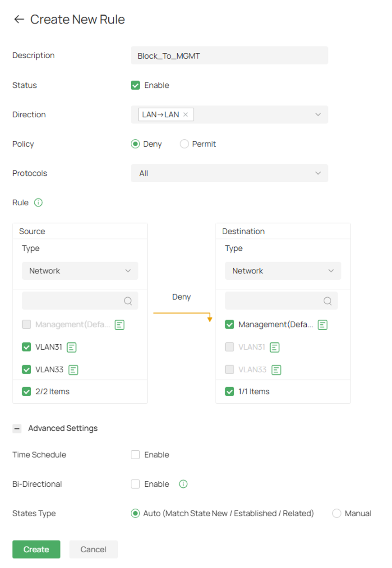
Task: Uncheck Management in the Destination list
Action: (x=230, y=324)
